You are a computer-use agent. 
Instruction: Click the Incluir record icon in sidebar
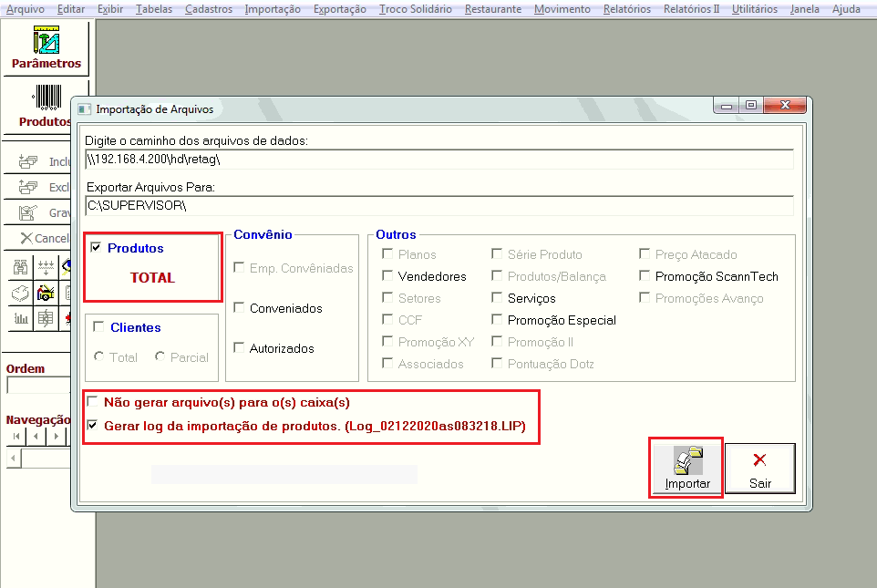(27, 162)
